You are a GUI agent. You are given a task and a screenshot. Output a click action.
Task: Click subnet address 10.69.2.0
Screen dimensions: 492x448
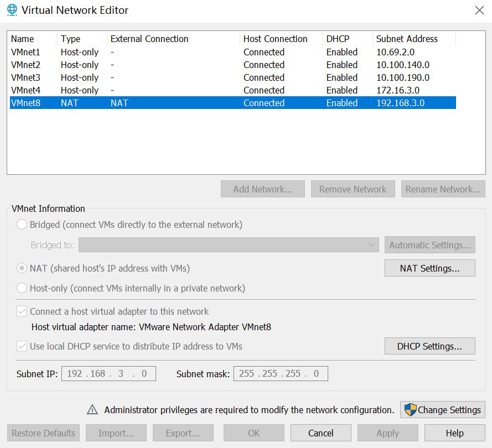click(395, 52)
